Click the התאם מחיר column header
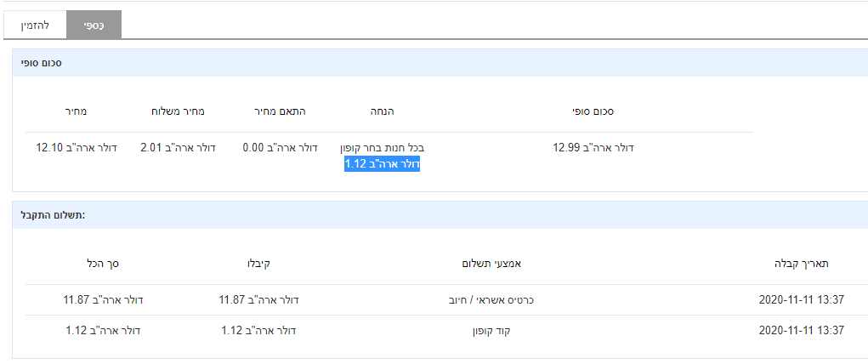Screen dimensions: 868x364 click(x=281, y=111)
